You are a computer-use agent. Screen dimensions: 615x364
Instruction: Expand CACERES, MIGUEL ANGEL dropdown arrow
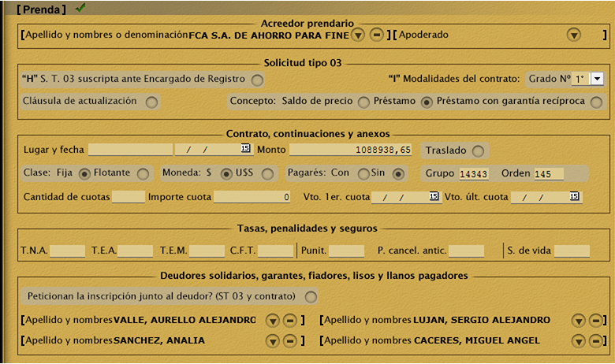click(578, 341)
